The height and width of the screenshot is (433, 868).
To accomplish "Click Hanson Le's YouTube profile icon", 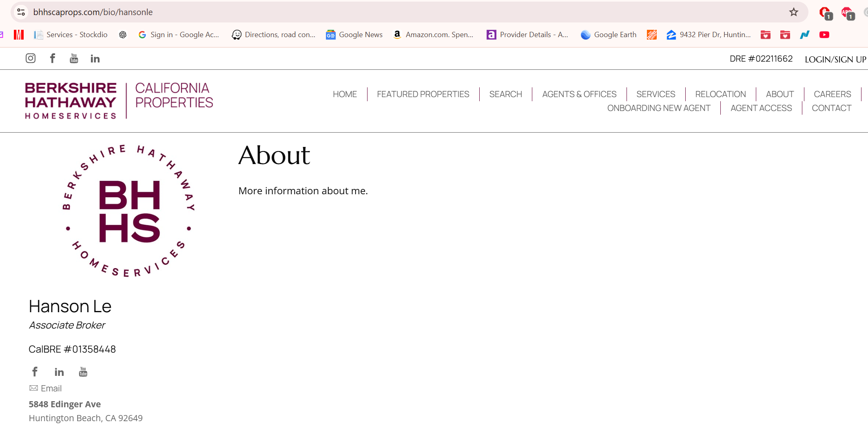I will click(83, 371).
